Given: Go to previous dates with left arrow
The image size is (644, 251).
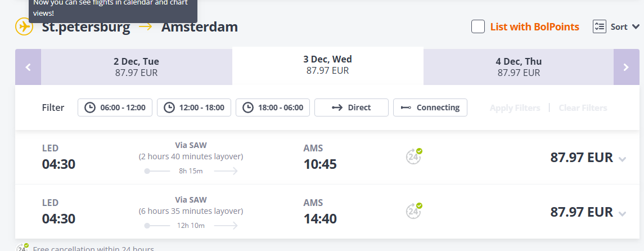Looking at the screenshot, I should pyautogui.click(x=28, y=67).
